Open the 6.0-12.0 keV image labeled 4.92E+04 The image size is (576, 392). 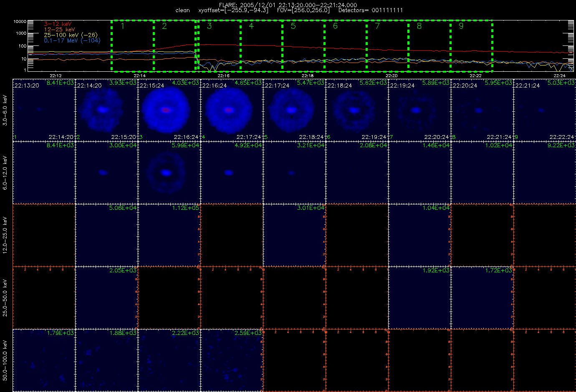point(232,172)
